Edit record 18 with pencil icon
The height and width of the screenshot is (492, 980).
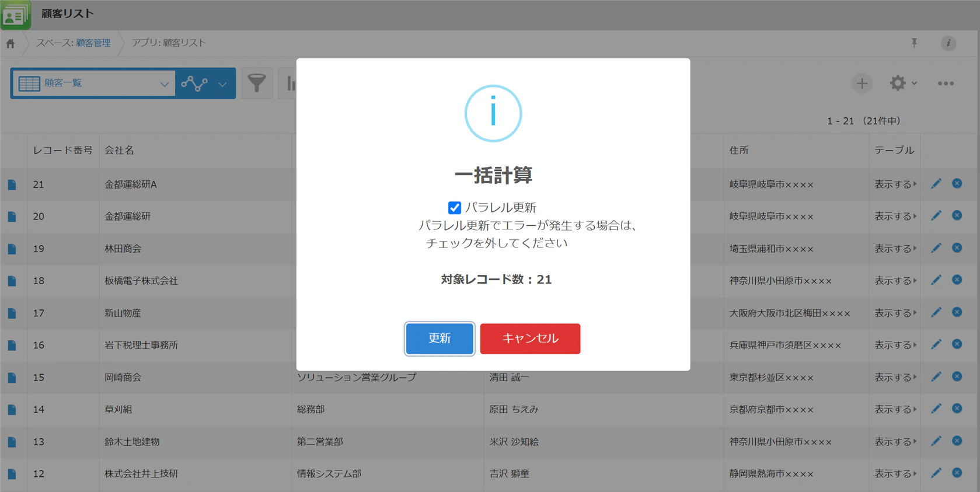pos(936,280)
